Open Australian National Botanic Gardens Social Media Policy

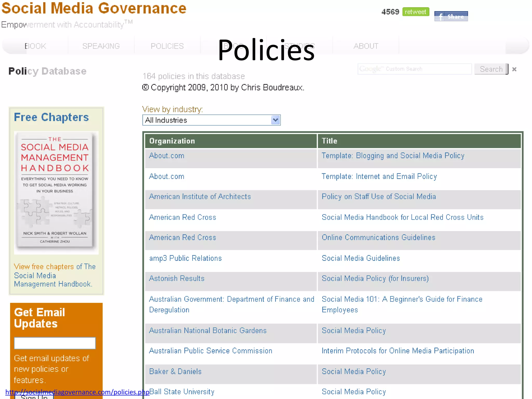click(x=354, y=330)
